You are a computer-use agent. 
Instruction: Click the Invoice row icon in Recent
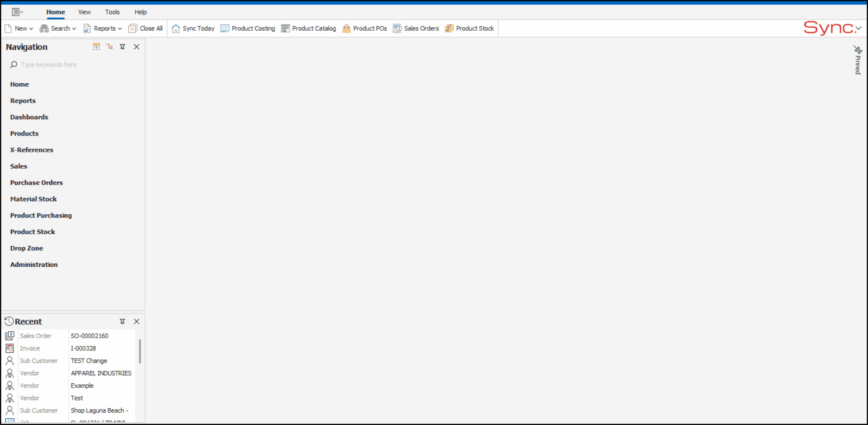point(9,349)
